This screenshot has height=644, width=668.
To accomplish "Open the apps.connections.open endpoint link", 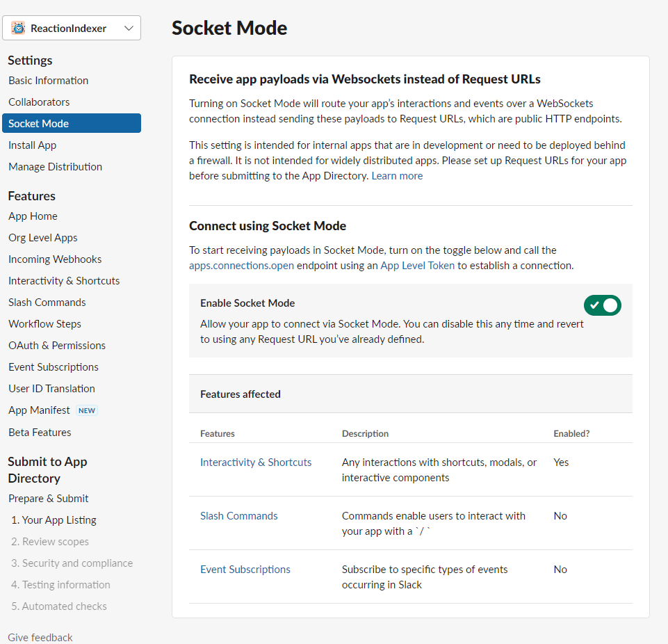I will pos(242,266).
